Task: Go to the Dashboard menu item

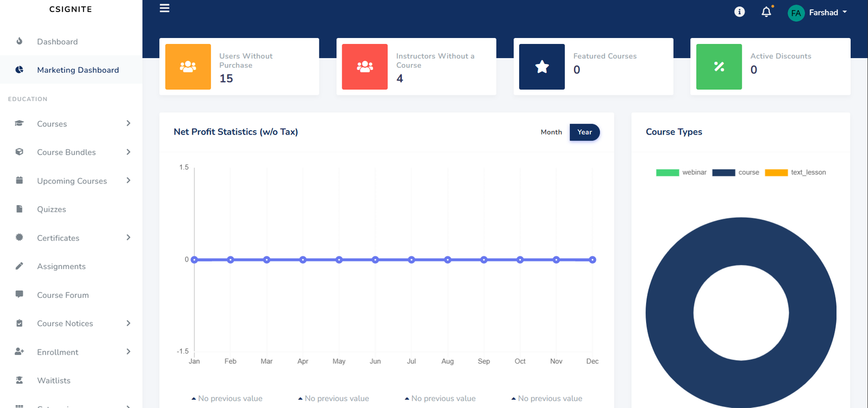Action: [x=57, y=42]
